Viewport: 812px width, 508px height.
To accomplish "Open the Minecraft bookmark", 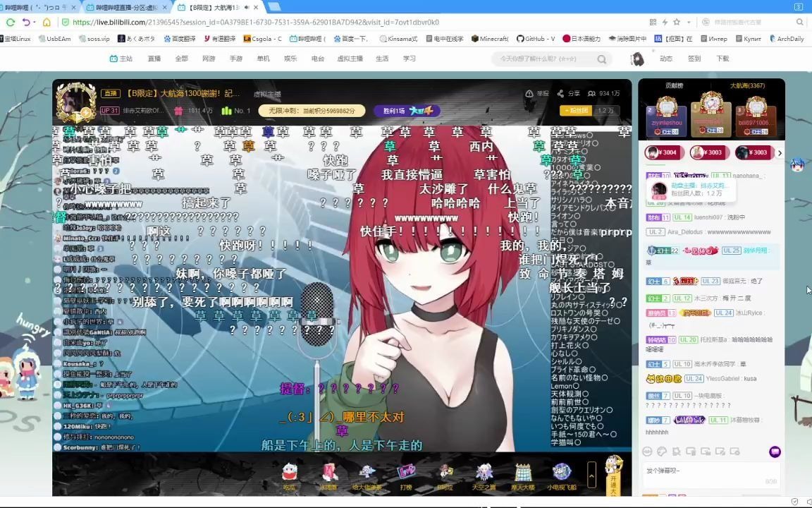I will 490,39.
